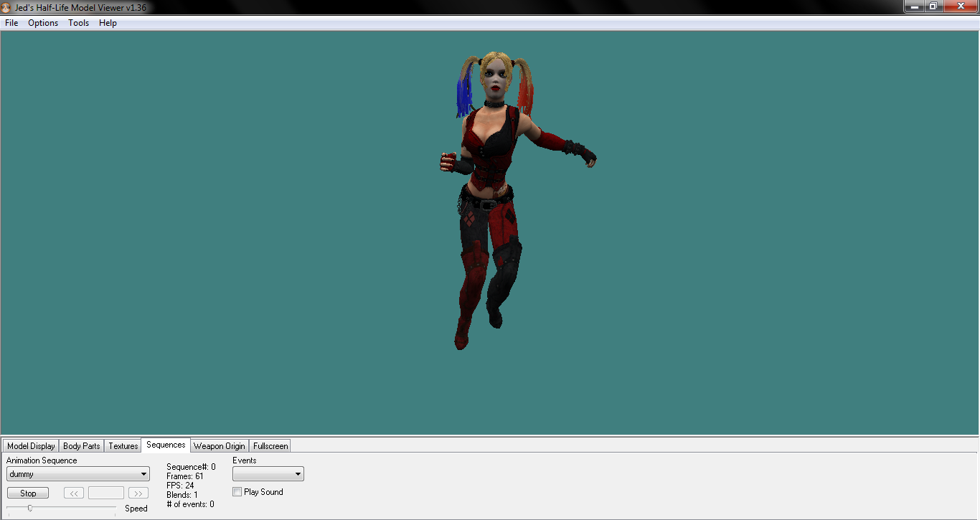
Task: Click the 'FPS: 24' text
Action: pos(180,486)
